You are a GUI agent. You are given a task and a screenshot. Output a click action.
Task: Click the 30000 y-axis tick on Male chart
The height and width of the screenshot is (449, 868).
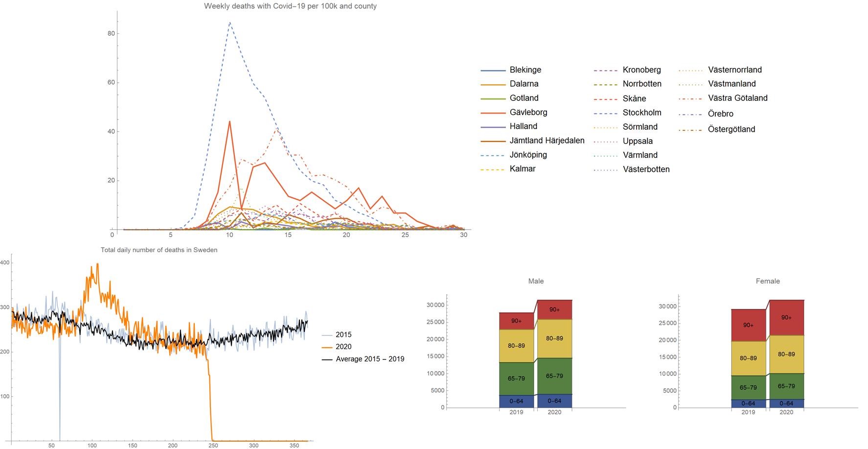435,305
